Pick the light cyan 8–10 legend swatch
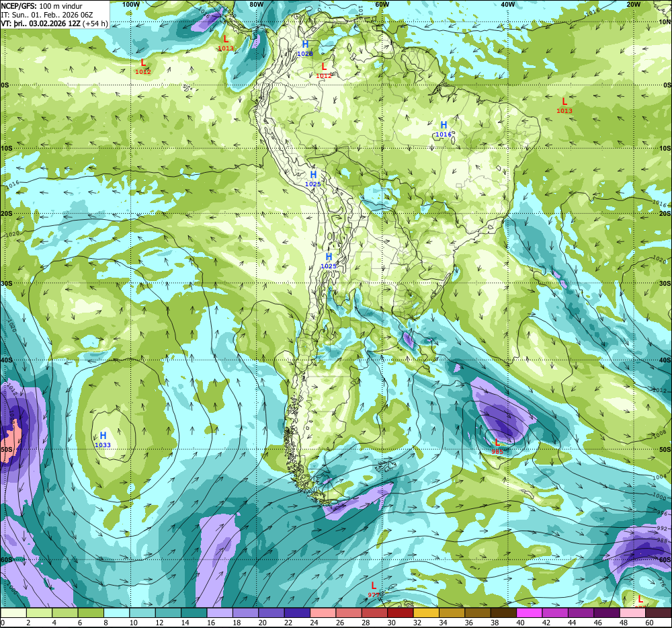The image size is (672, 628). (x=116, y=613)
